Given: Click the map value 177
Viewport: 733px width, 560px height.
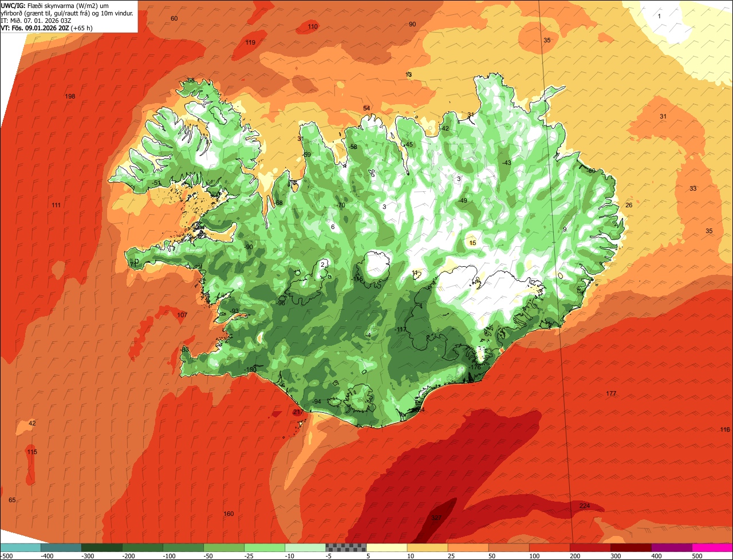Looking at the screenshot, I should pos(611,393).
